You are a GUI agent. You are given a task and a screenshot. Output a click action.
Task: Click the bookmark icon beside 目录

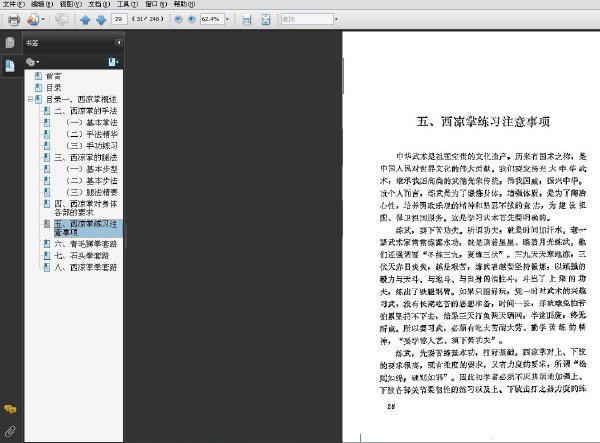coord(38,88)
